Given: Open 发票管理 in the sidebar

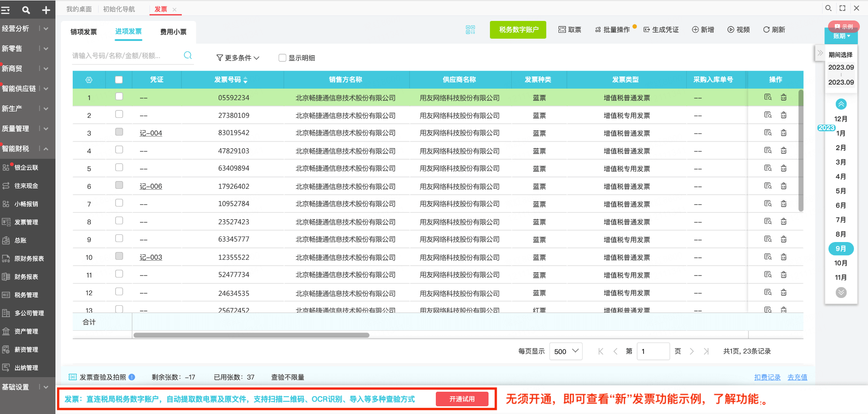Looking at the screenshot, I should pos(27,222).
